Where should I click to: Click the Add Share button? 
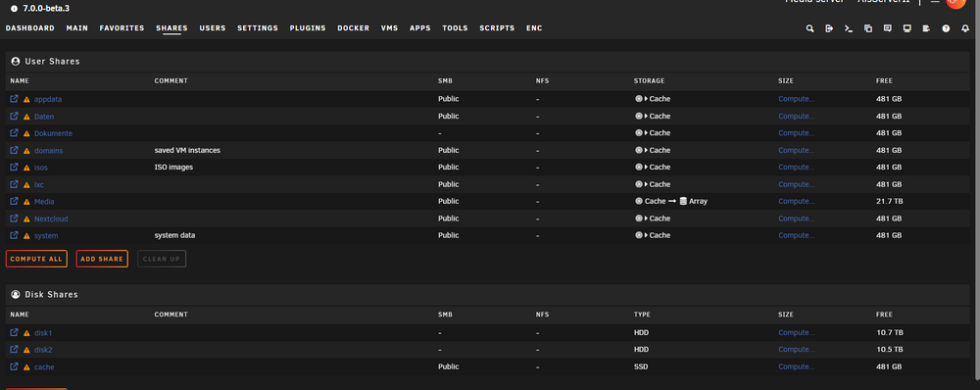tap(102, 259)
